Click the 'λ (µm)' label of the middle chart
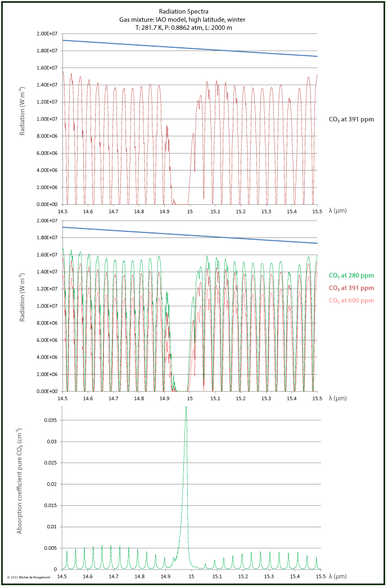 (x=337, y=397)
